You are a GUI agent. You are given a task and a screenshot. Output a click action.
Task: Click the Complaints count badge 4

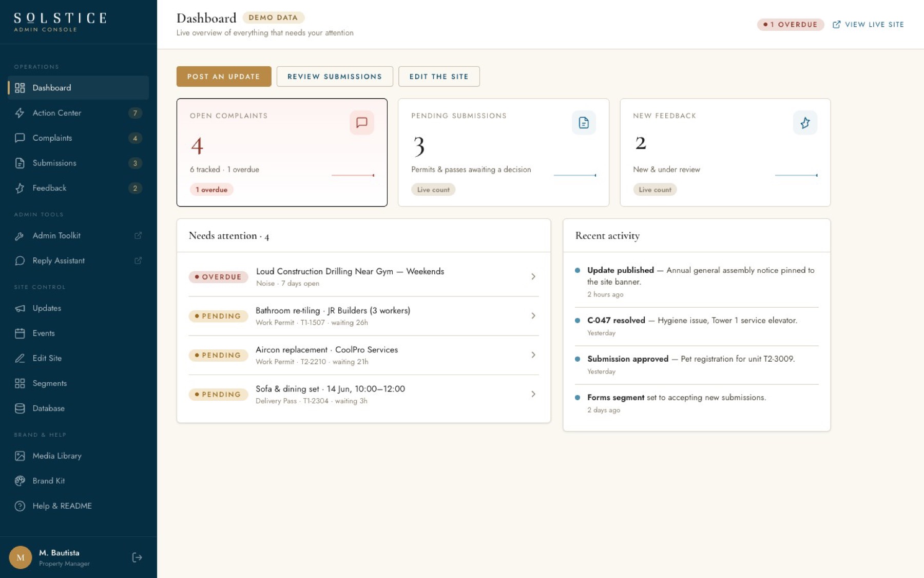click(x=135, y=138)
